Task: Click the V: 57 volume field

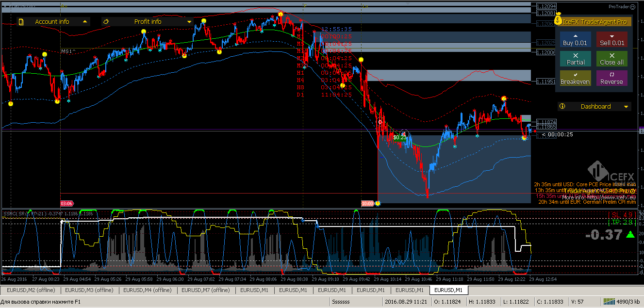Action: click(578, 301)
